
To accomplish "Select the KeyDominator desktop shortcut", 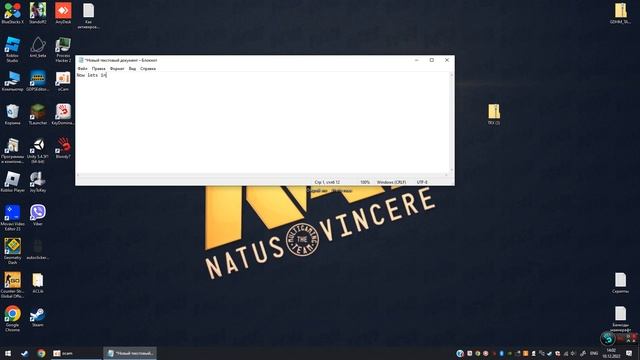I will pos(63,114).
